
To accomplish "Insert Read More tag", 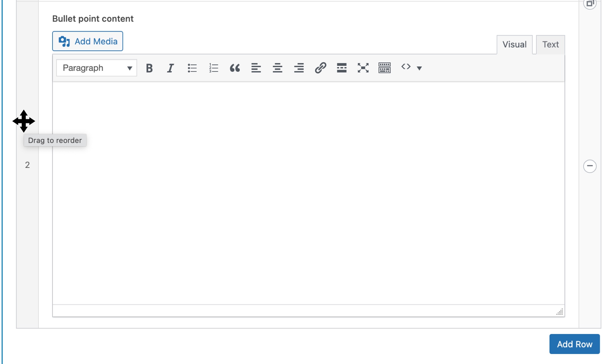I will click(x=342, y=68).
